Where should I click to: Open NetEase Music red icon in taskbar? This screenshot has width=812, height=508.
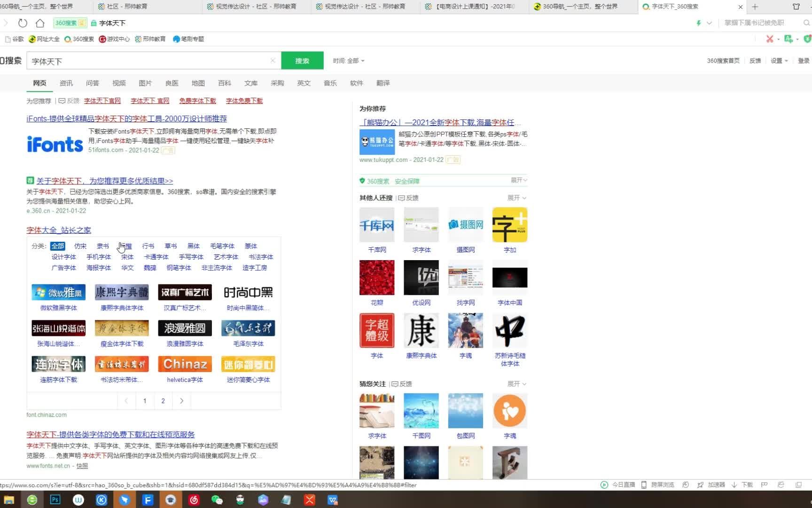[194, 500]
